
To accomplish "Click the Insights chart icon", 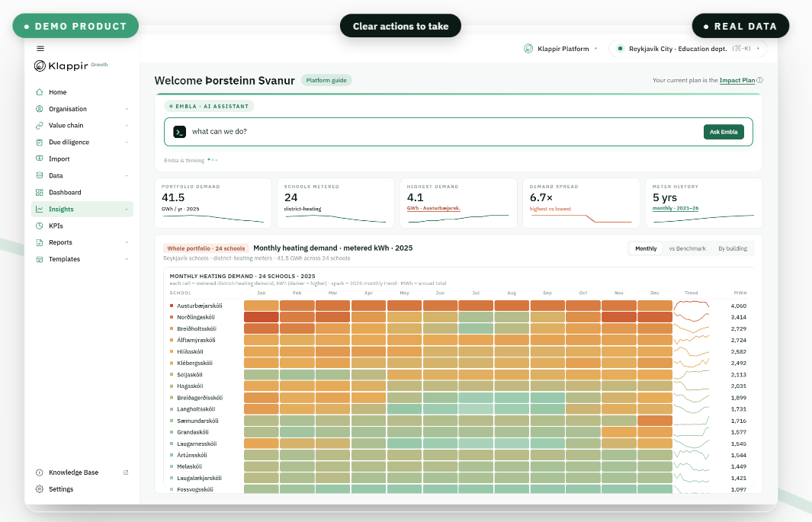I will point(40,209).
